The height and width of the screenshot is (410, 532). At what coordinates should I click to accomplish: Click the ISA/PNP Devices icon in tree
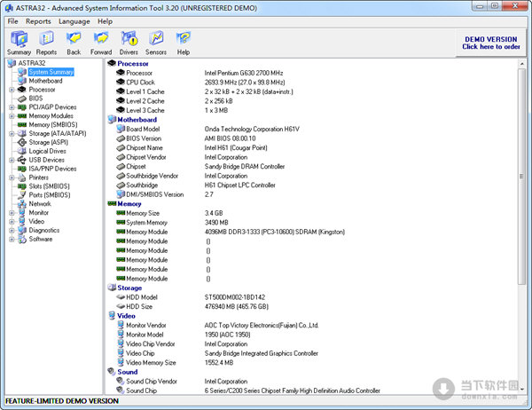click(x=22, y=169)
